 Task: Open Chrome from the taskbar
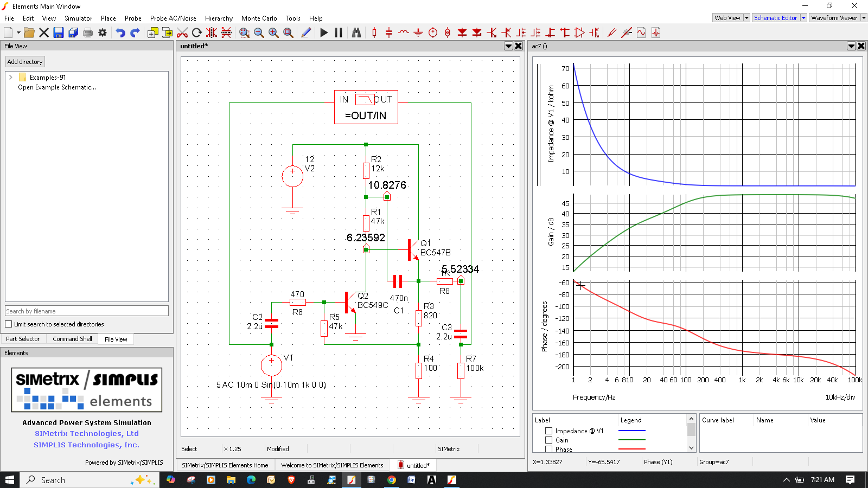tap(392, 480)
